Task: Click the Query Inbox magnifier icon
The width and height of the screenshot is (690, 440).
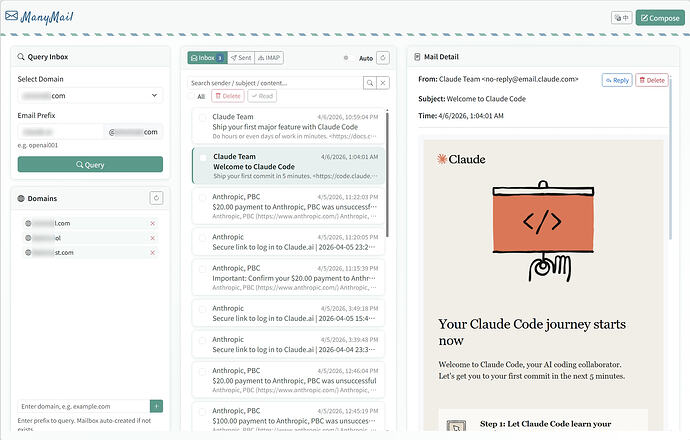Action: point(21,57)
